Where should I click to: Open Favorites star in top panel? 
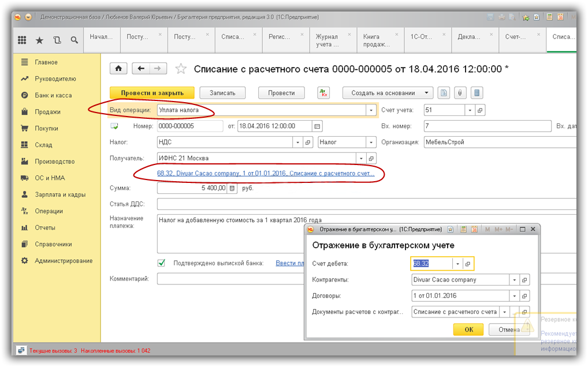coord(39,40)
